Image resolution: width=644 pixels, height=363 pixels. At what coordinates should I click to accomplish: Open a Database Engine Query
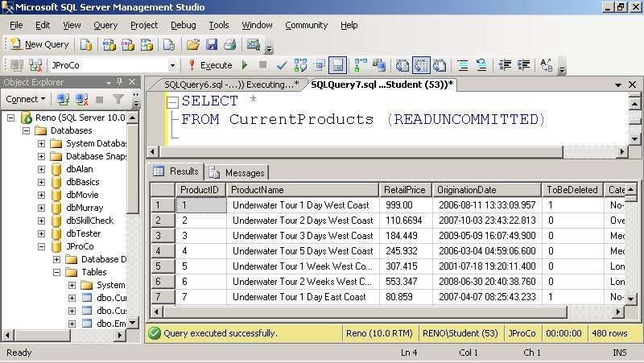86,44
